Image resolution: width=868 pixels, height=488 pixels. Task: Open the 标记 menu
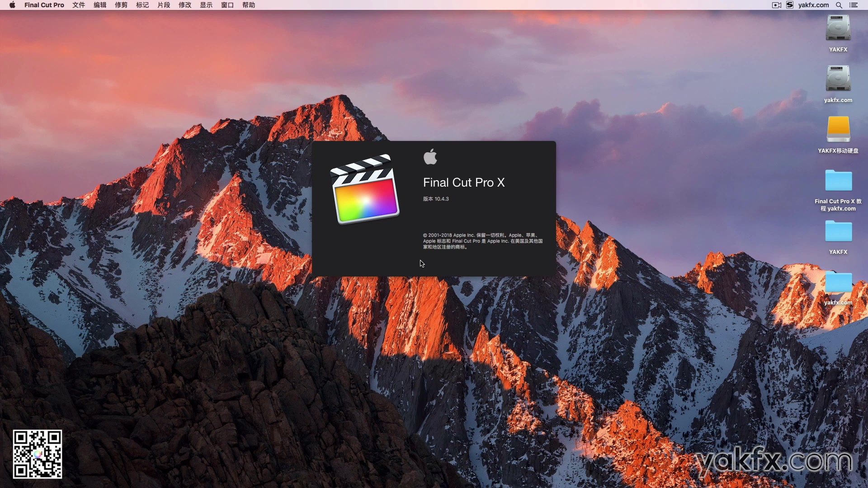coord(142,5)
